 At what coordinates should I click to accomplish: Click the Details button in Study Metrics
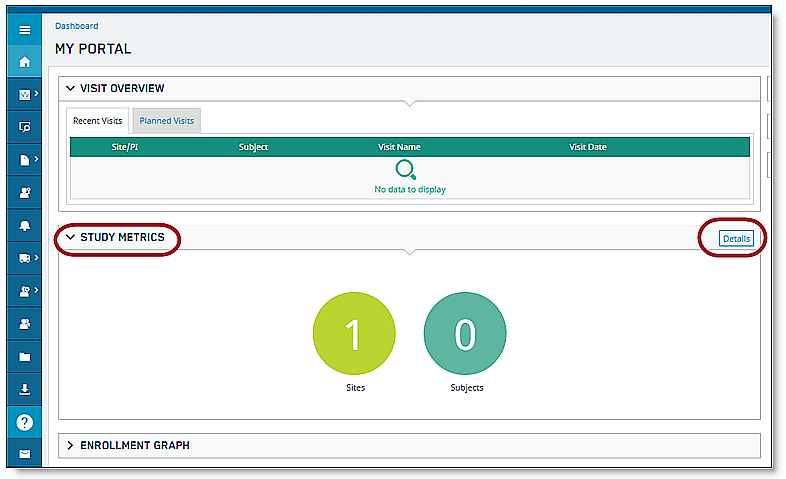click(736, 238)
